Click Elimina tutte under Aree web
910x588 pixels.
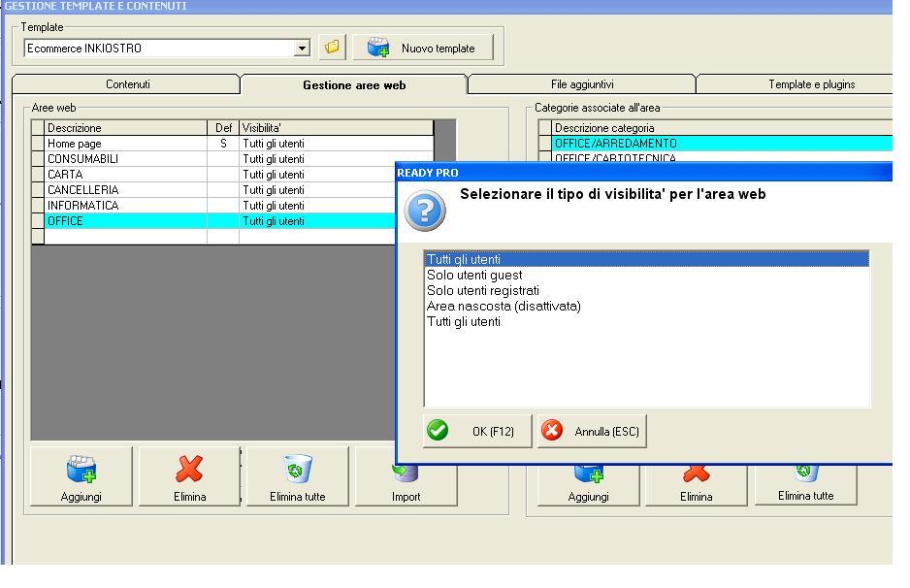(297, 476)
